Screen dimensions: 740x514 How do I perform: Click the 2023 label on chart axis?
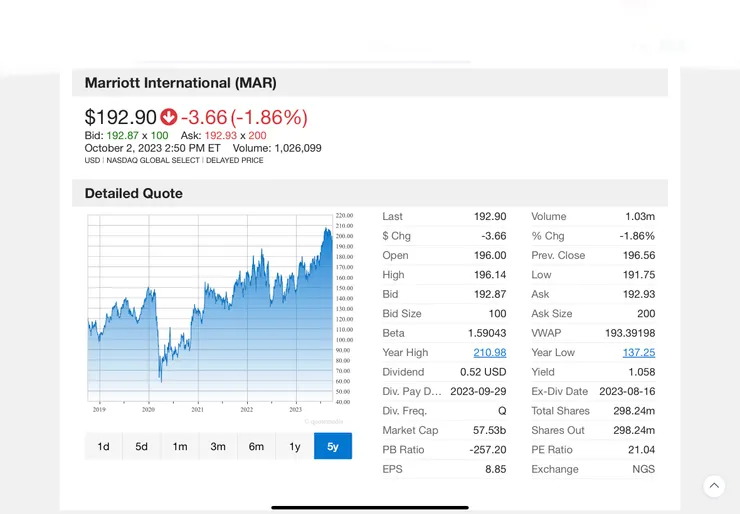click(295, 410)
